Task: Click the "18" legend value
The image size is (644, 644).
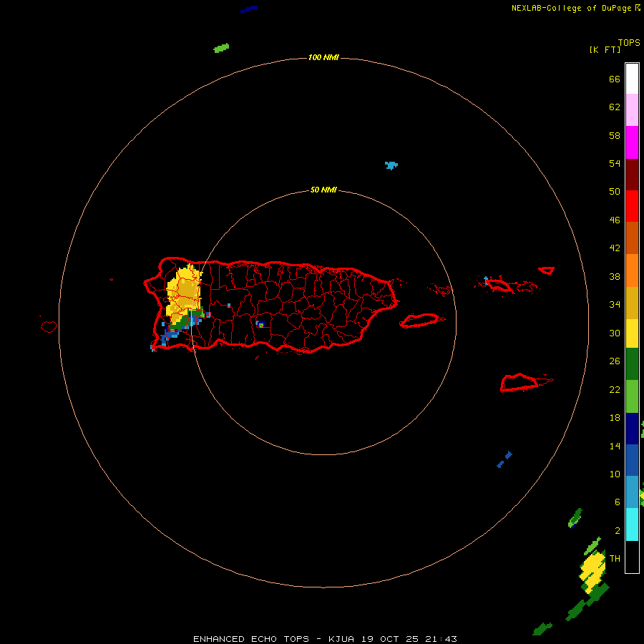Action: click(x=615, y=418)
